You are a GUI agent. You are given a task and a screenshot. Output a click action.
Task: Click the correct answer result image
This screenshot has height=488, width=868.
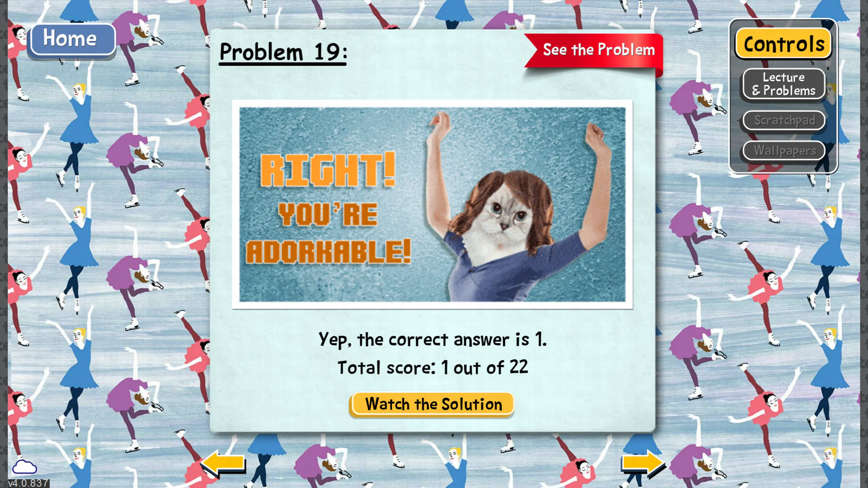pyautogui.click(x=433, y=203)
